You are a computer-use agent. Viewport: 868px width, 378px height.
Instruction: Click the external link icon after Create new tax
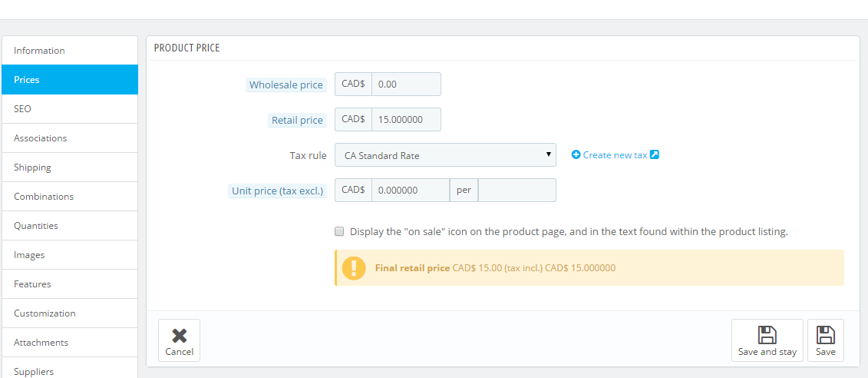[x=655, y=155]
